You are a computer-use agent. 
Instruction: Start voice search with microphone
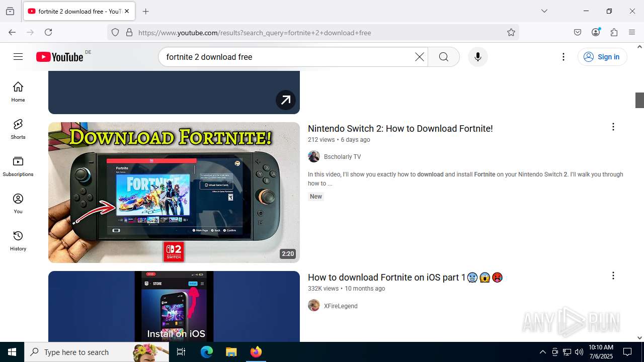[x=478, y=57]
